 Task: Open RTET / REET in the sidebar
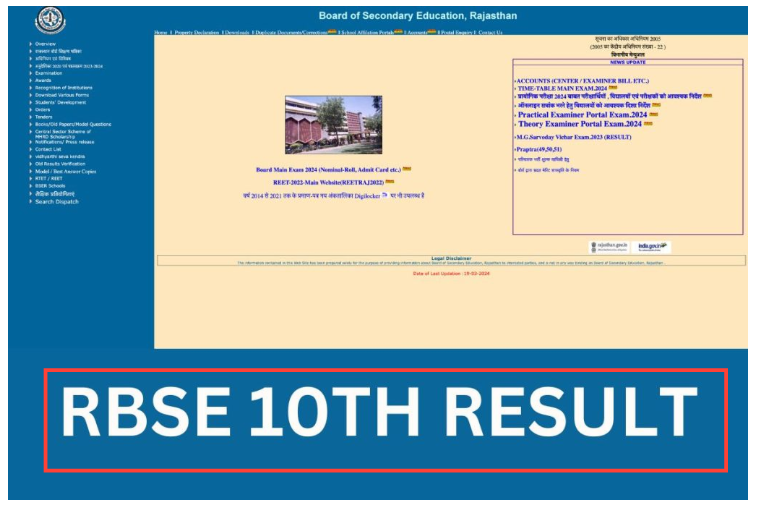coord(49,179)
